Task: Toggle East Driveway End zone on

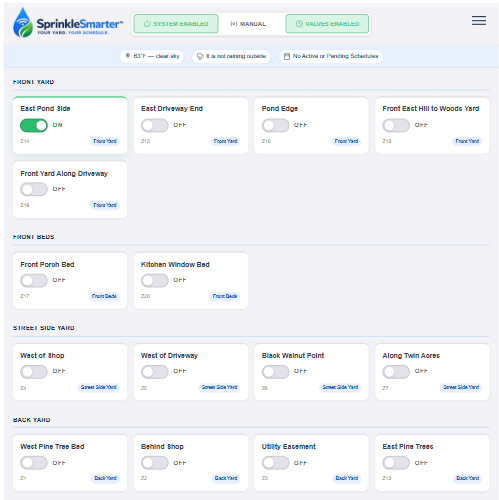Action: point(154,125)
